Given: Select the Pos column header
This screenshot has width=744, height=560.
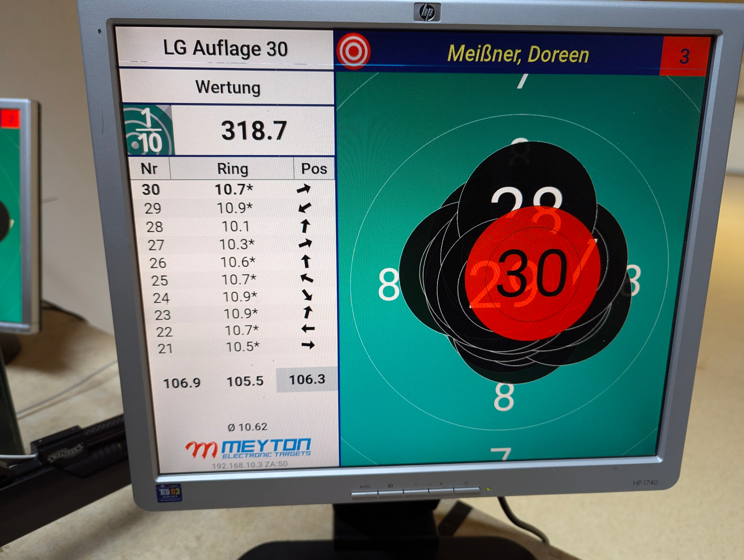Looking at the screenshot, I should 314,168.
